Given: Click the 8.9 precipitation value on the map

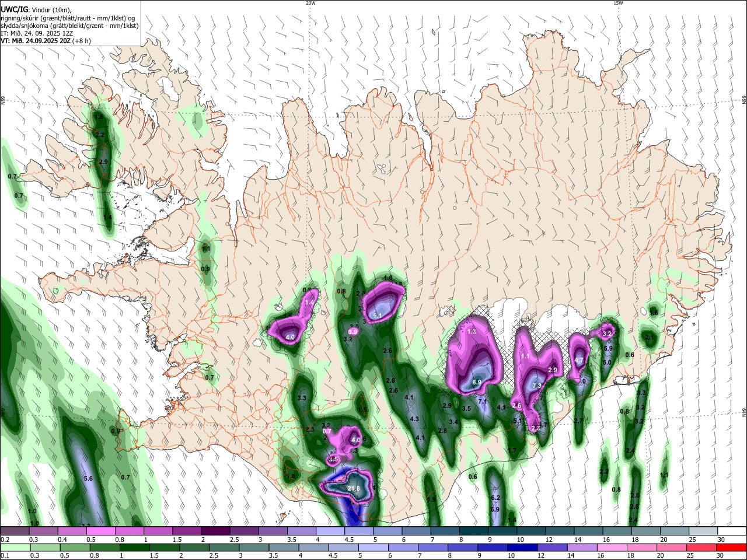Looking at the screenshot, I should click(477, 383).
